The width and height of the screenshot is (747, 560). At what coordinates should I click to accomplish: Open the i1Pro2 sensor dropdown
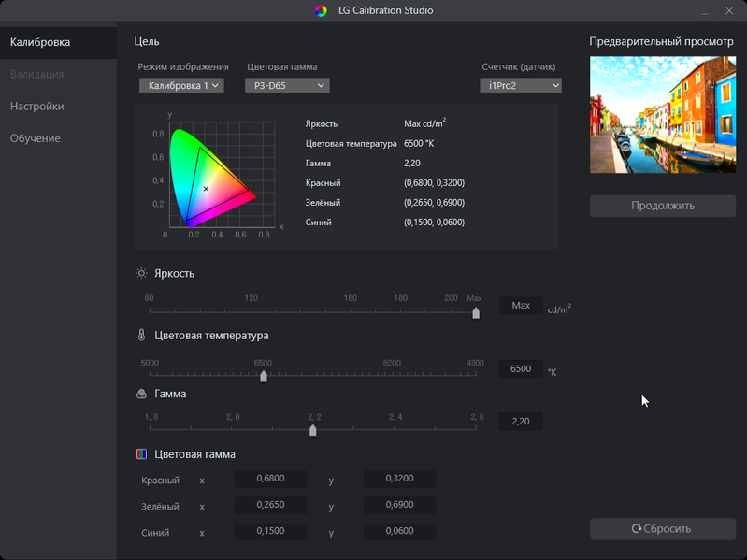pyautogui.click(x=521, y=85)
